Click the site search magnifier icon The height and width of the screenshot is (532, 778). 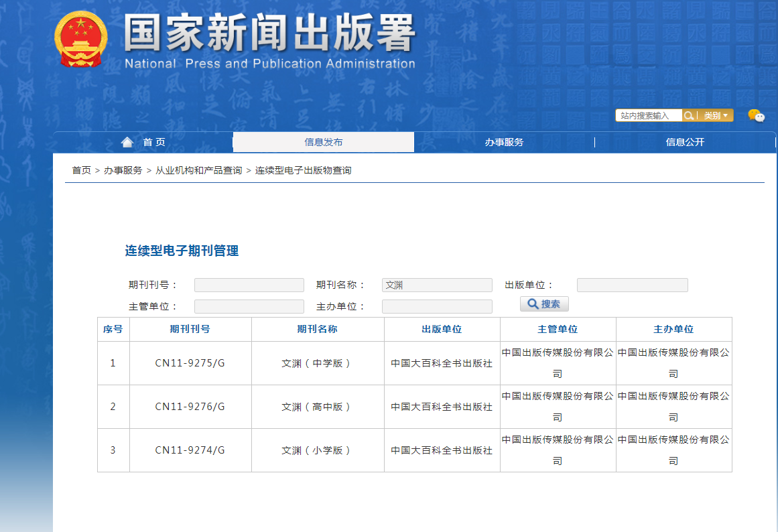coord(688,116)
